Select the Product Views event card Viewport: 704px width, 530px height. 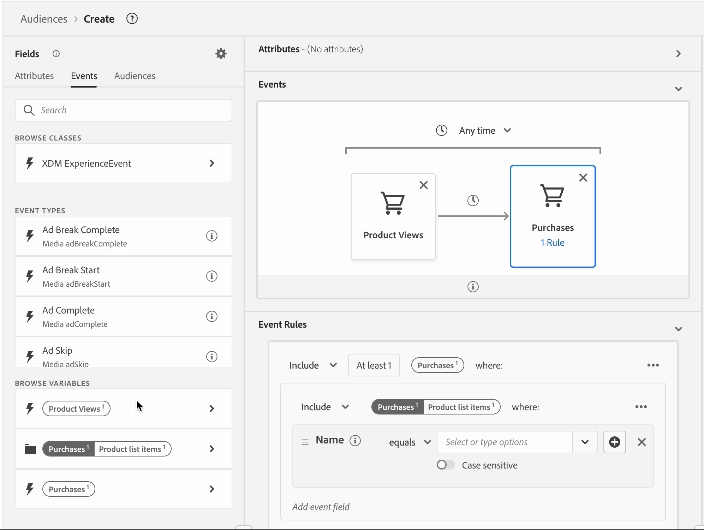pyautogui.click(x=393, y=216)
